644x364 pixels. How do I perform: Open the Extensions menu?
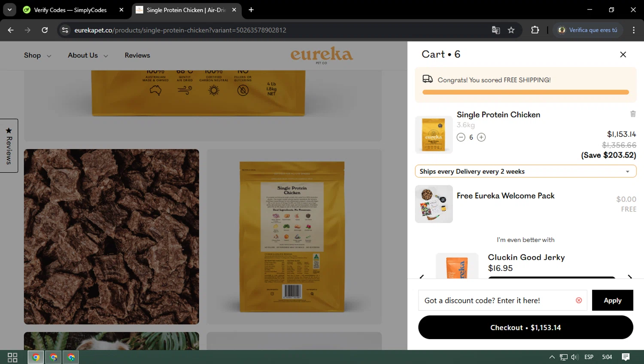535,30
